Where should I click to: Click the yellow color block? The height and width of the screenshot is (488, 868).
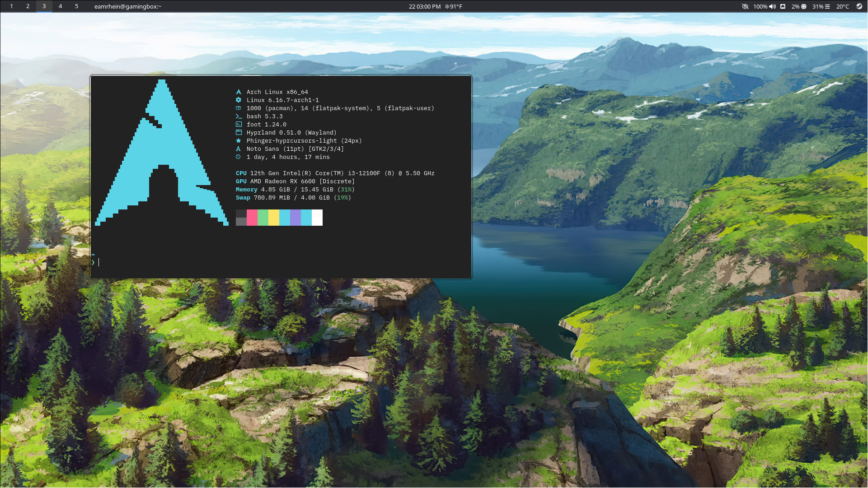coord(273,218)
